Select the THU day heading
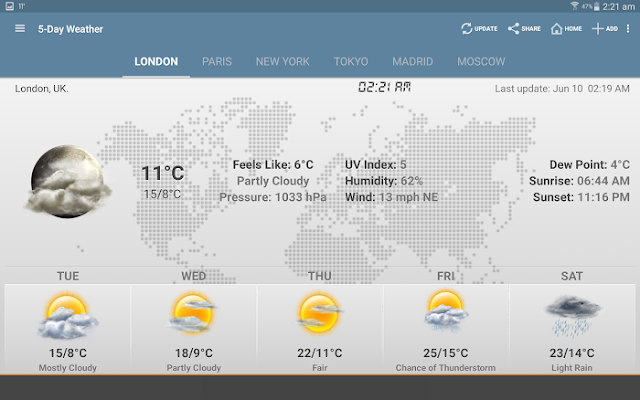Image resolution: width=640 pixels, height=400 pixels. point(320,276)
